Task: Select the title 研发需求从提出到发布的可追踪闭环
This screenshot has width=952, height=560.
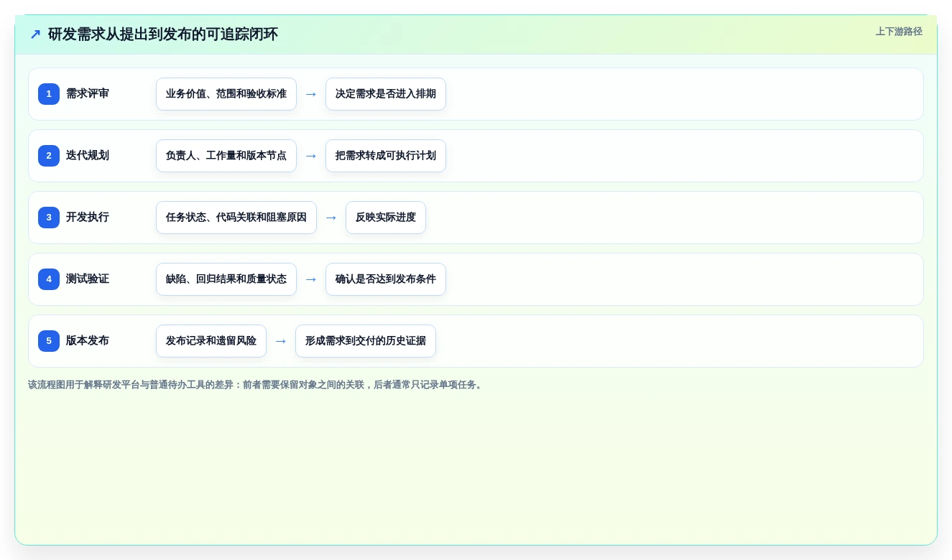Action: pos(162,34)
